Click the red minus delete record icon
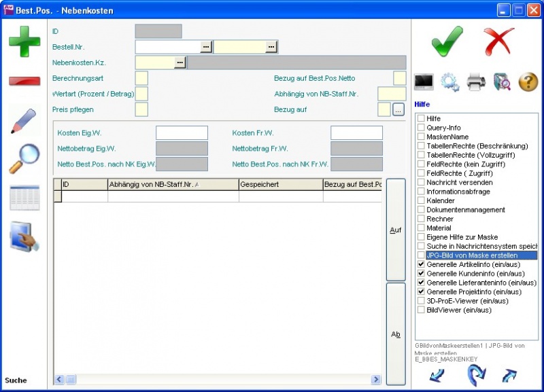Viewport: 544px width, 392px height. tap(24, 81)
